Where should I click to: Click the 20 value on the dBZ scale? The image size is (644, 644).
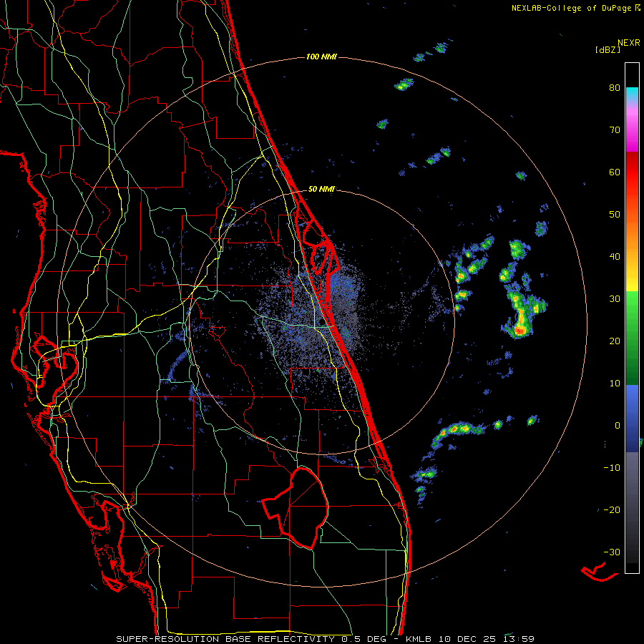[x=615, y=341]
